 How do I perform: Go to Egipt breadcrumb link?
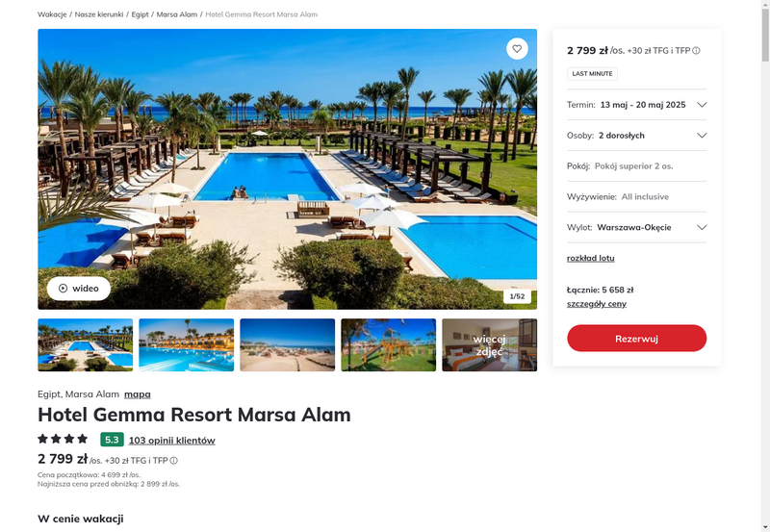pos(140,14)
